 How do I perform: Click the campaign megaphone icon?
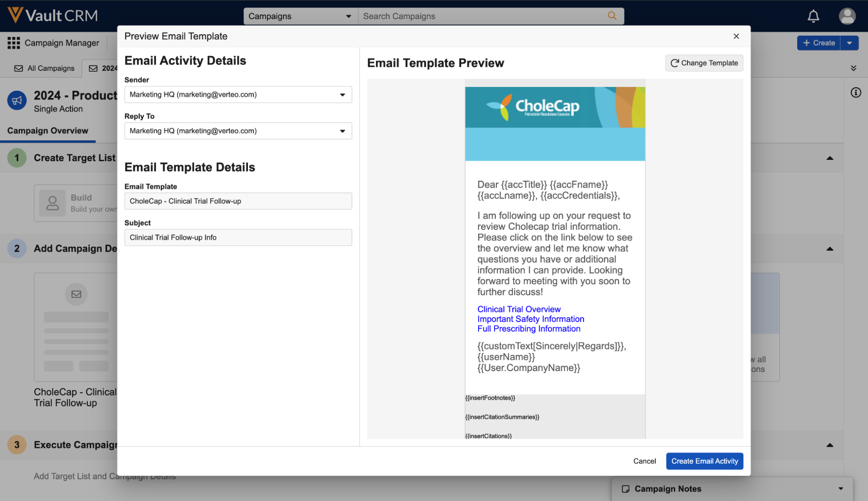[x=17, y=101]
